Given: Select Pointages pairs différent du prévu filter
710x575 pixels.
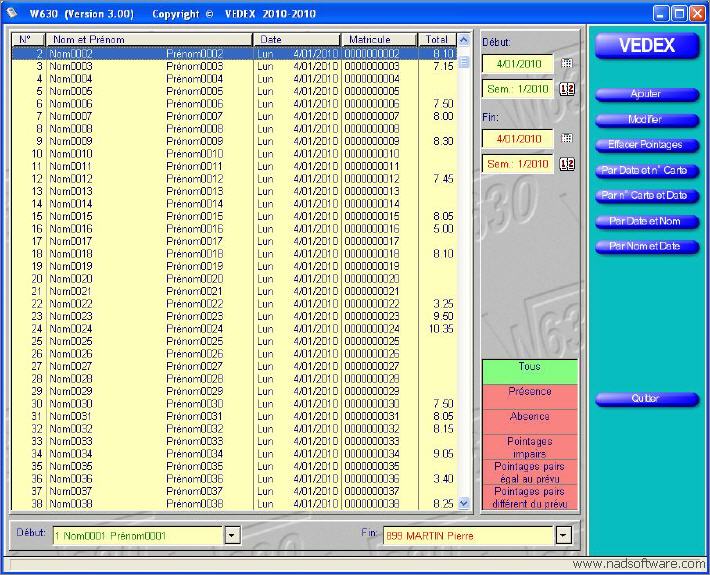Looking at the screenshot, I should (x=530, y=497).
